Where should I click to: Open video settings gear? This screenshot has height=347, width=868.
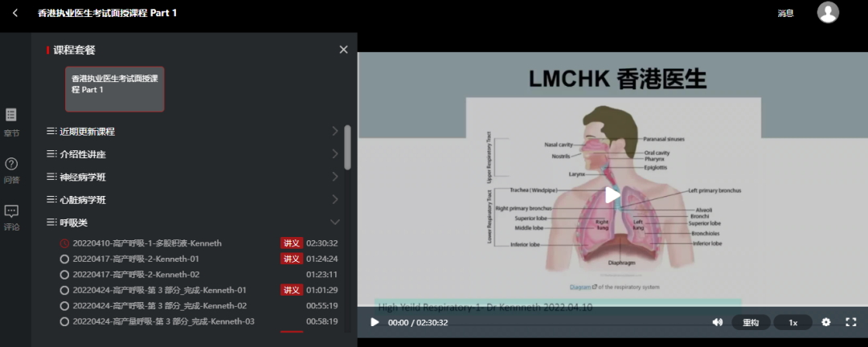[825, 322]
